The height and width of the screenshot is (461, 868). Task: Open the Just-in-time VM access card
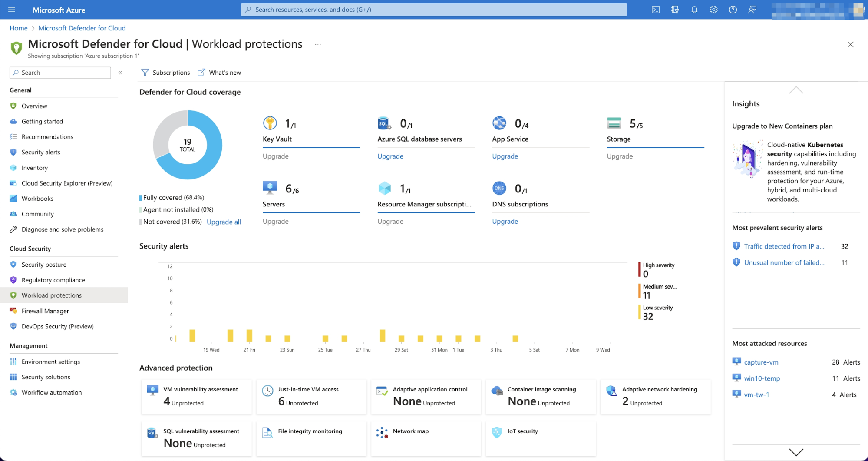tap(311, 397)
